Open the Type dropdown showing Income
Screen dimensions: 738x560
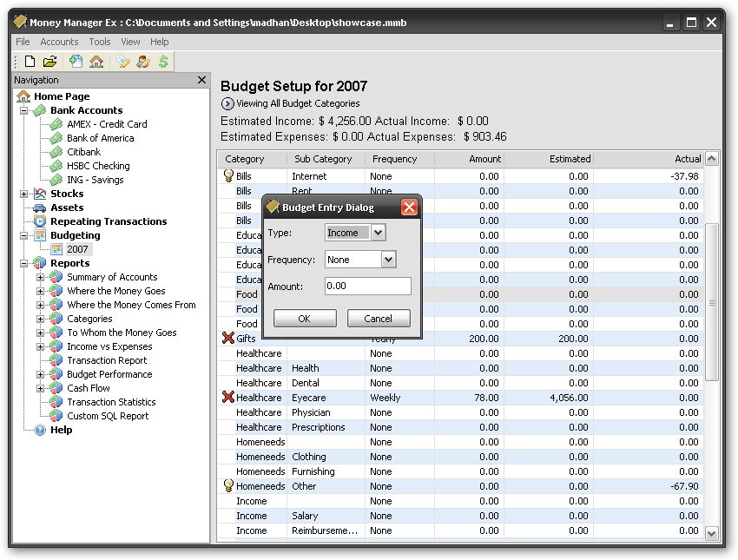click(x=378, y=233)
